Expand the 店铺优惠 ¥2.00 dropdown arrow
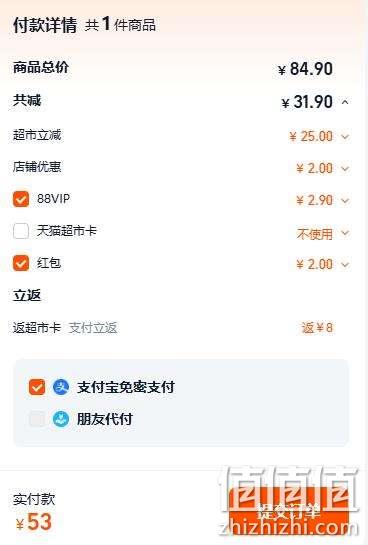This screenshot has width=368, height=545. tap(345, 169)
